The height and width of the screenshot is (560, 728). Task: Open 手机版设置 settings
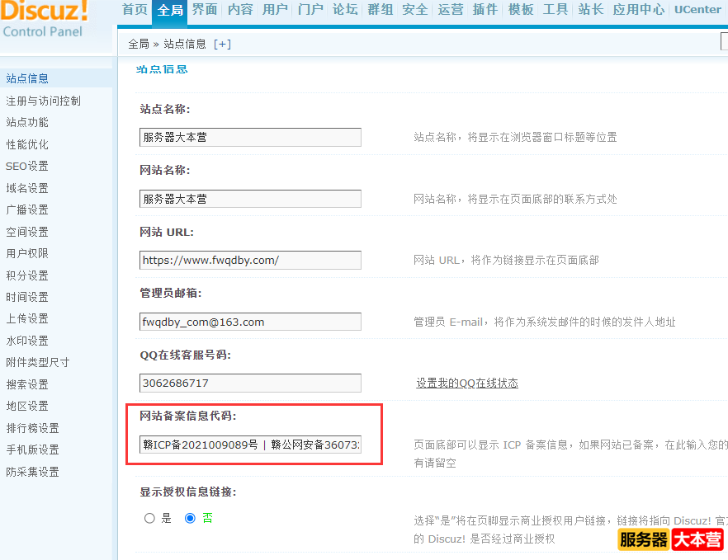35,449
